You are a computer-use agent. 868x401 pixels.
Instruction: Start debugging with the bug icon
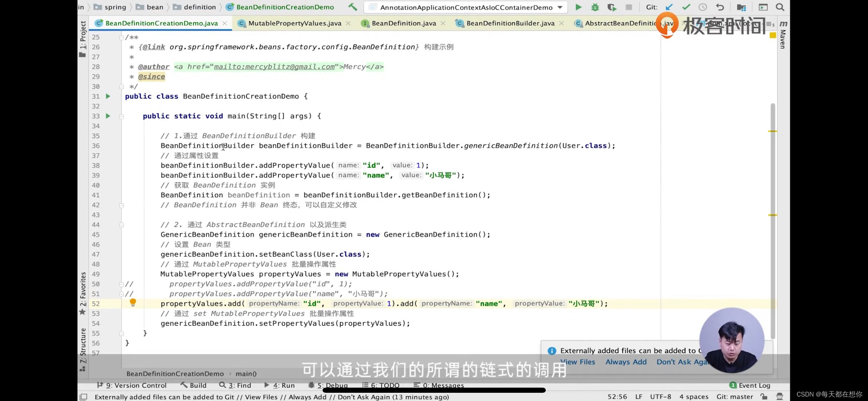point(595,7)
